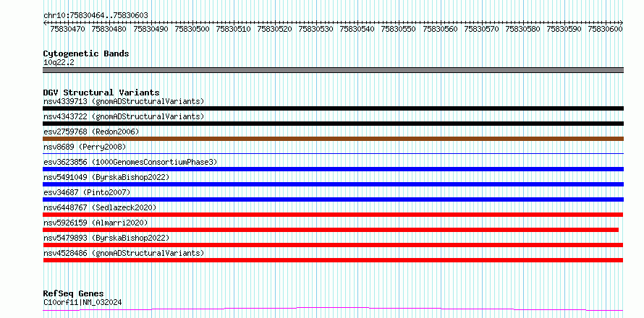Click the brown bar for esv2759768
The image size is (644, 318).
tap(333, 139)
